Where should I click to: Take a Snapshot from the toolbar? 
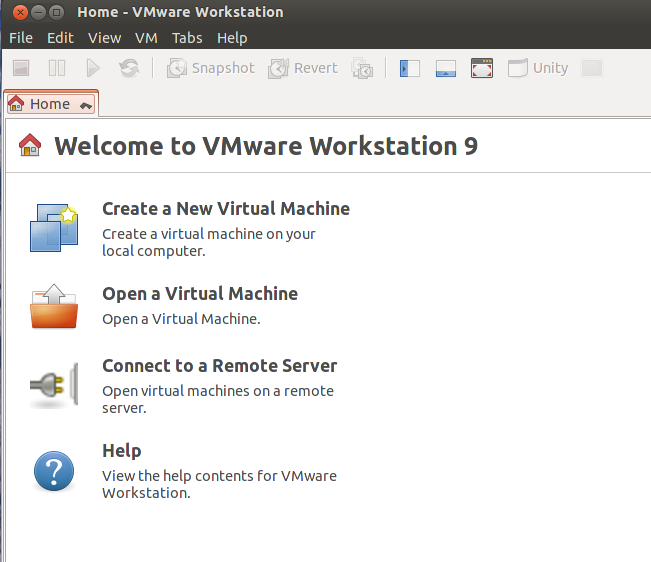pyautogui.click(x=211, y=68)
